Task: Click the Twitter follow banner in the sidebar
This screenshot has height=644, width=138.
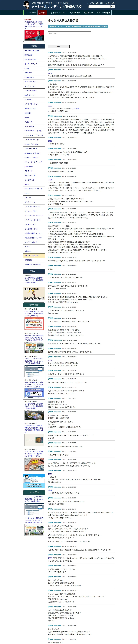Action: (34, 481)
